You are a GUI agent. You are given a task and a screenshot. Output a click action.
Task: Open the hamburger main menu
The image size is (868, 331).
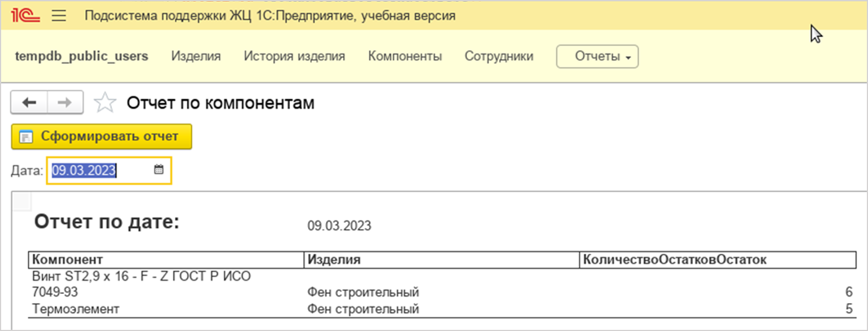pyautogui.click(x=59, y=16)
